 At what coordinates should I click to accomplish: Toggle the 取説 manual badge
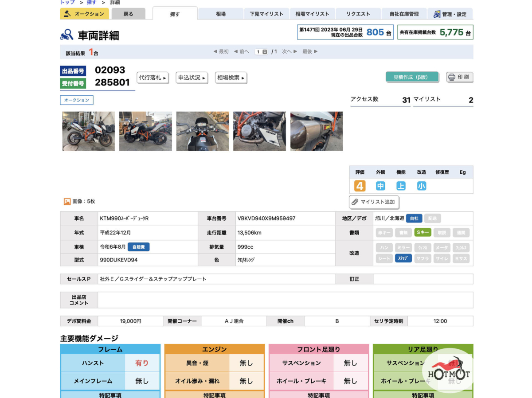click(442, 232)
